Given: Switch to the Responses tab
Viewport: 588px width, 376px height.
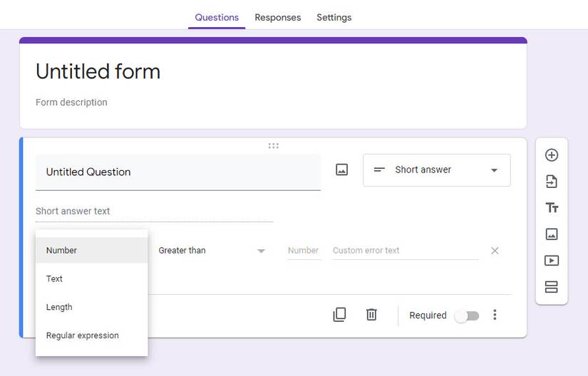Looking at the screenshot, I should [277, 17].
